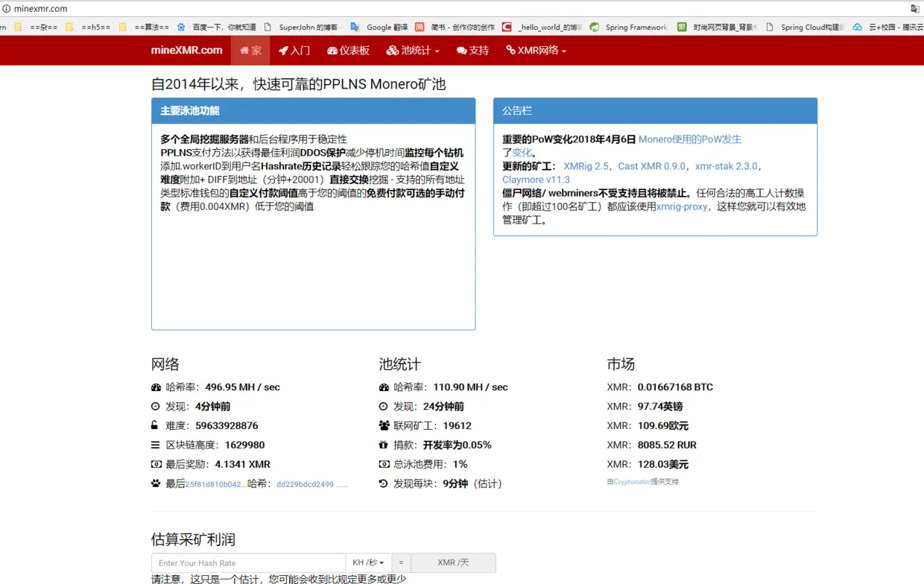The width and height of the screenshot is (924, 584).
Task: Open the ==h5== bookmarks folder
Action: [x=88, y=27]
